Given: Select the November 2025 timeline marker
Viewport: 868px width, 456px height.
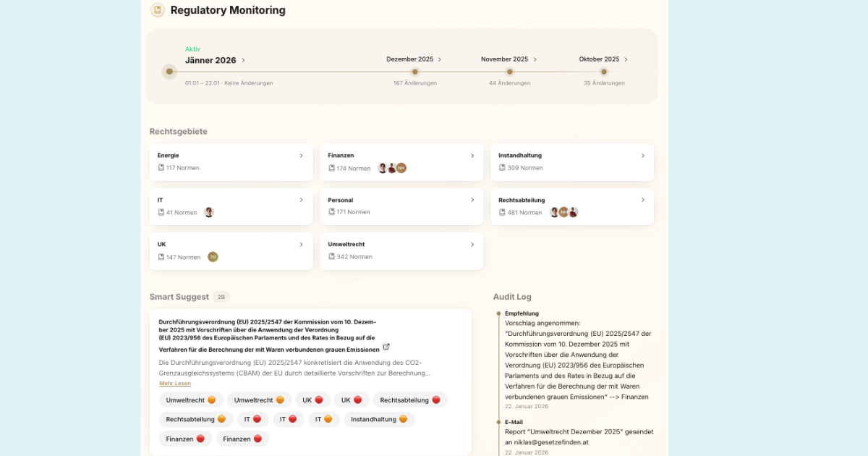Looking at the screenshot, I should coord(510,72).
